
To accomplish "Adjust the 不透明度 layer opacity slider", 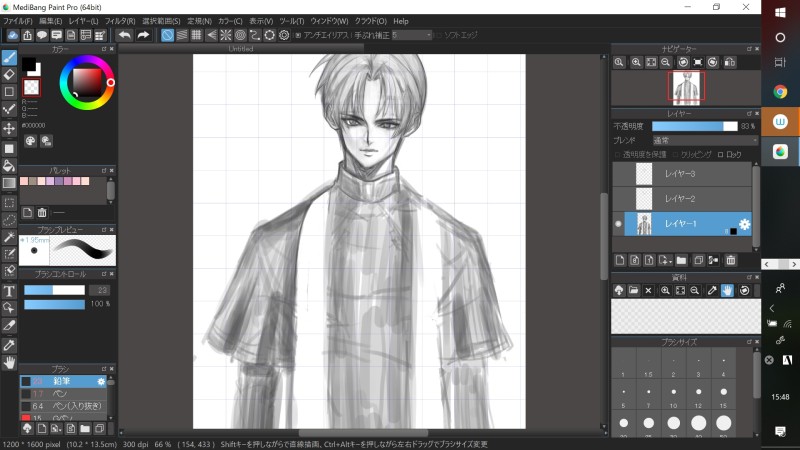I will click(x=694, y=126).
